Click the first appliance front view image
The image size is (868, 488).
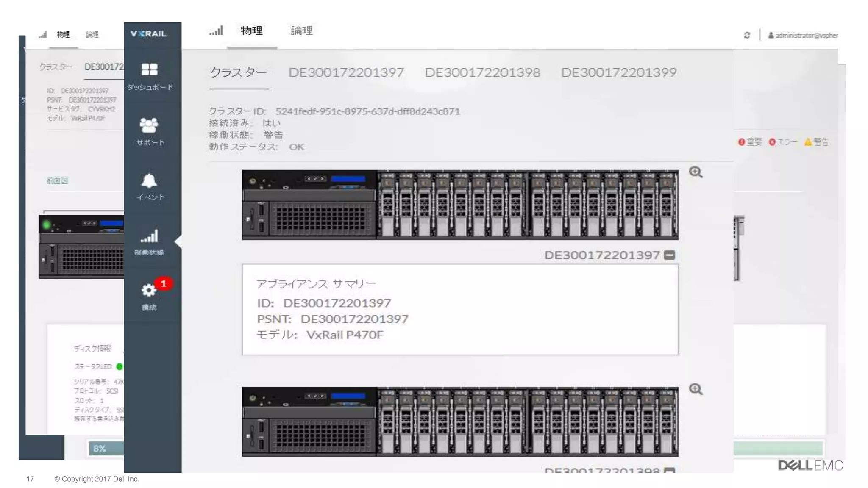pyautogui.click(x=460, y=205)
